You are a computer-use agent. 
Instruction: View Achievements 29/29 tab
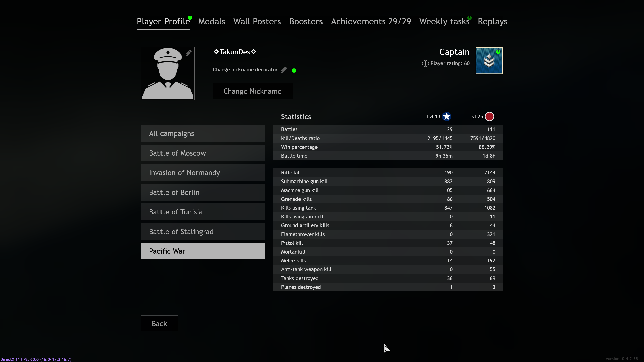coord(371,22)
